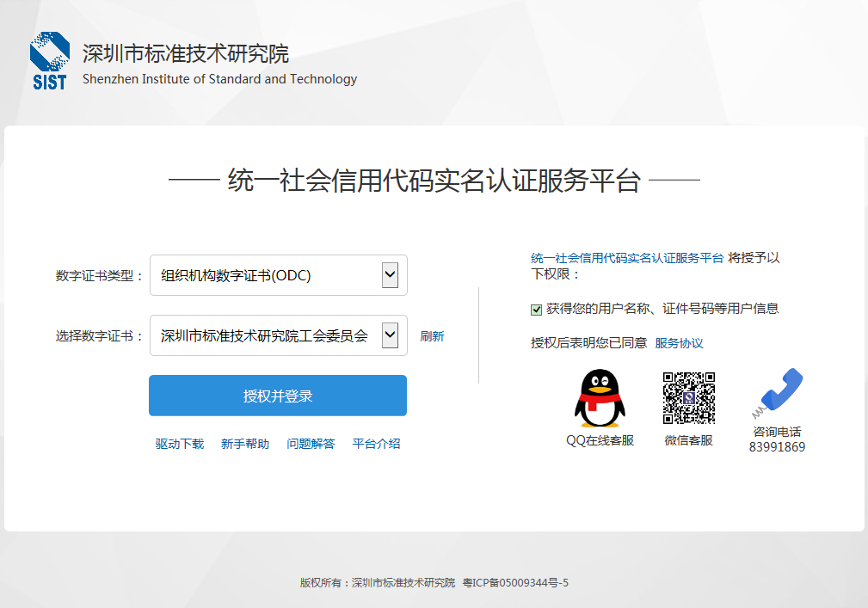Click blue 统一社会信用代码实名认证服务平台 link
868x608 pixels.
tap(627, 258)
